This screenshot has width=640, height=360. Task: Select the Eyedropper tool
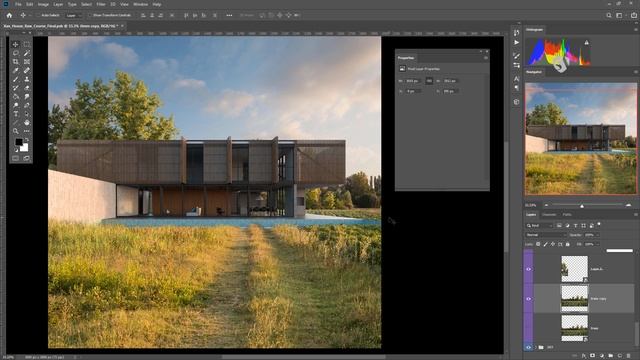click(x=16, y=70)
